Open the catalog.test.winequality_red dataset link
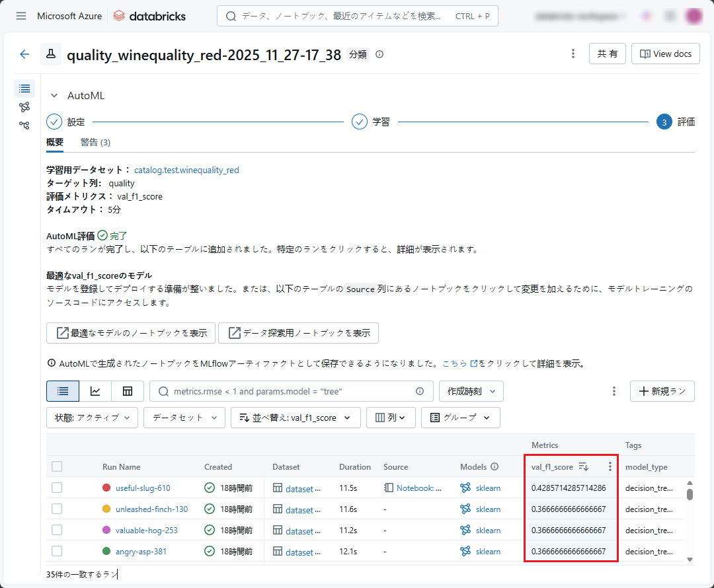The width and height of the screenshot is (714, 588). tap(186, 170)
